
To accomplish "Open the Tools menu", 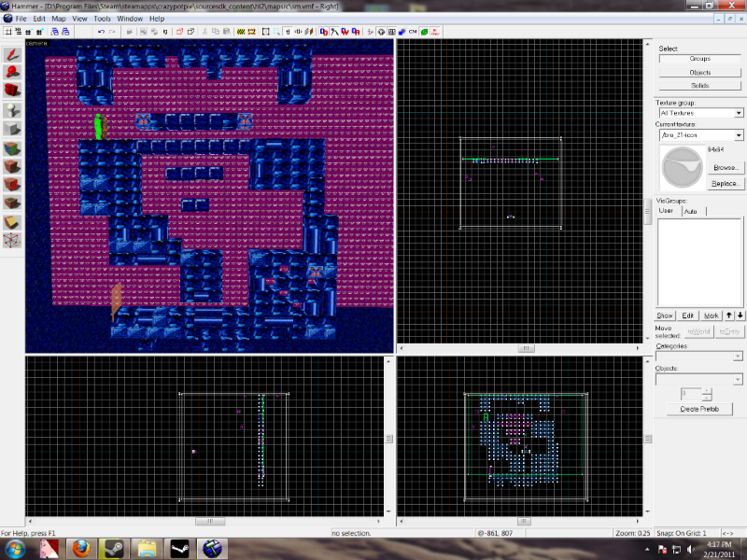I will click(x=102, y=19).
